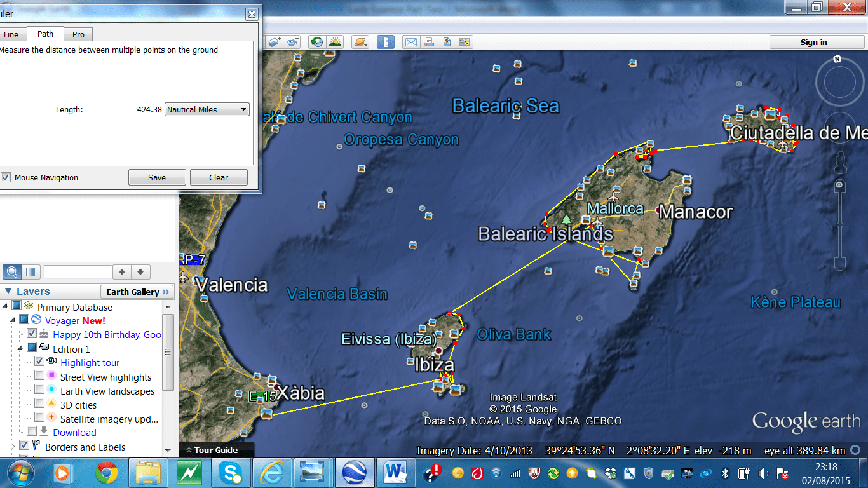Enable the Earth View landscapes layer
This screenshot has height=488, width=868.
coord(39,390)
